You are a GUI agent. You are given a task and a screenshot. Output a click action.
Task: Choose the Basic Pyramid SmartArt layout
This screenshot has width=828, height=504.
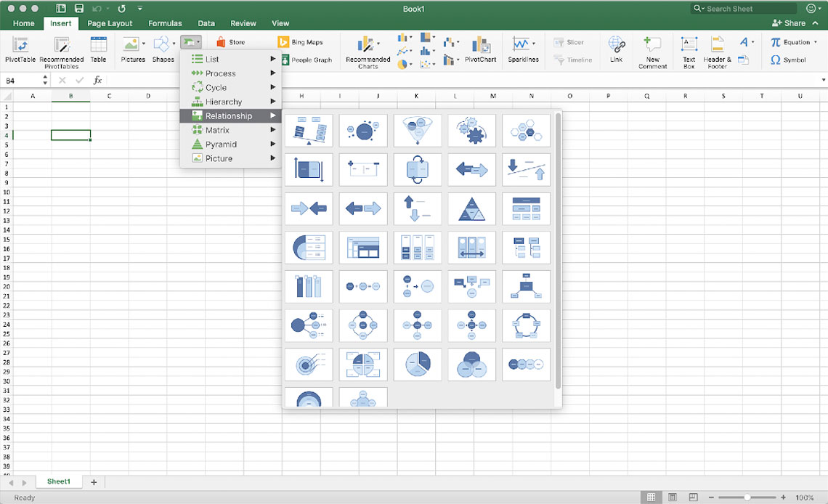(471, 208)
